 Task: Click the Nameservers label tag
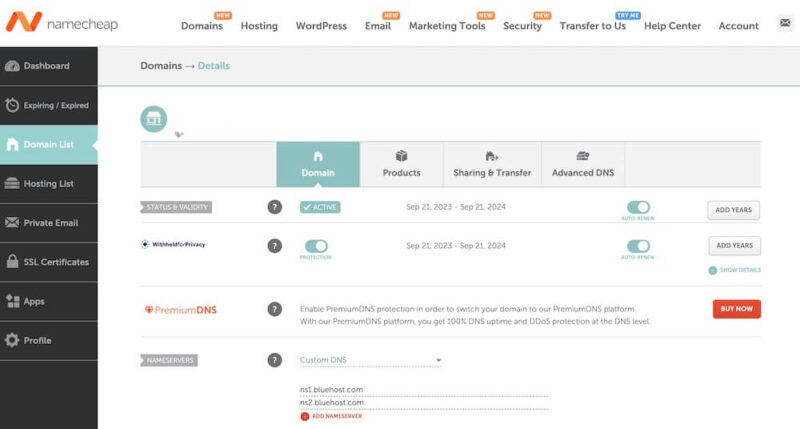169,360
